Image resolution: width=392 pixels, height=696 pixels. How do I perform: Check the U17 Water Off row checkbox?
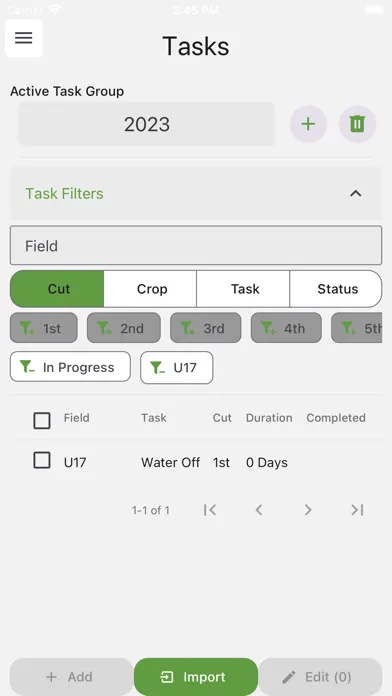pos(42,461)
